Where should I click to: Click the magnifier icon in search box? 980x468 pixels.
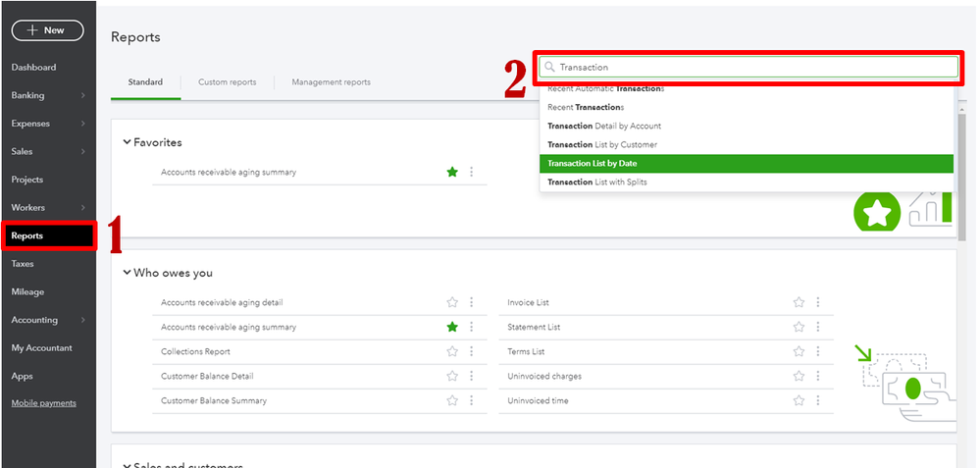click(550, 67)
